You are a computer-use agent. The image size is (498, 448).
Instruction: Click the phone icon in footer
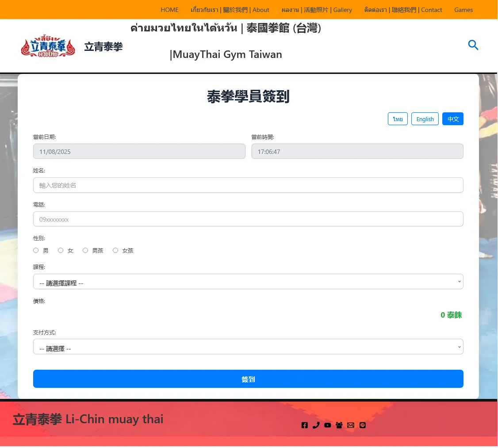[316, 425]
